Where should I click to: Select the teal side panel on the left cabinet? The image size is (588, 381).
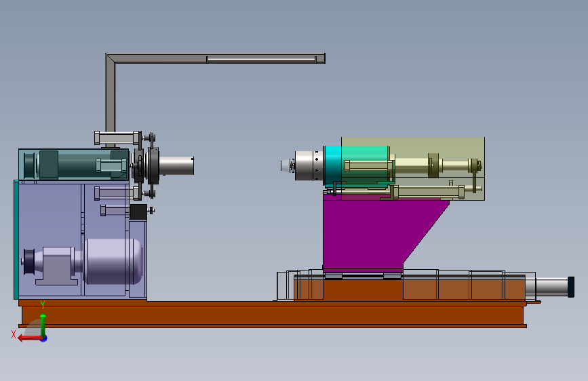(16, 239)
